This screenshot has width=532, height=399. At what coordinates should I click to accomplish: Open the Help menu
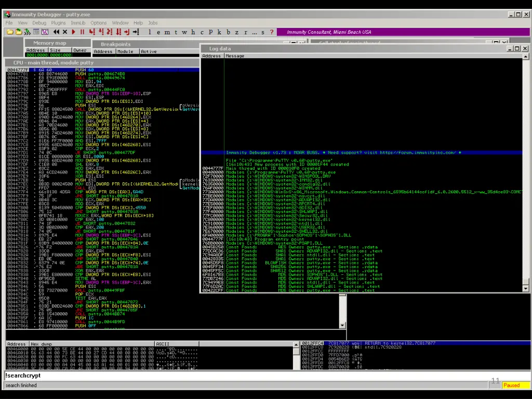coord(138,23)
